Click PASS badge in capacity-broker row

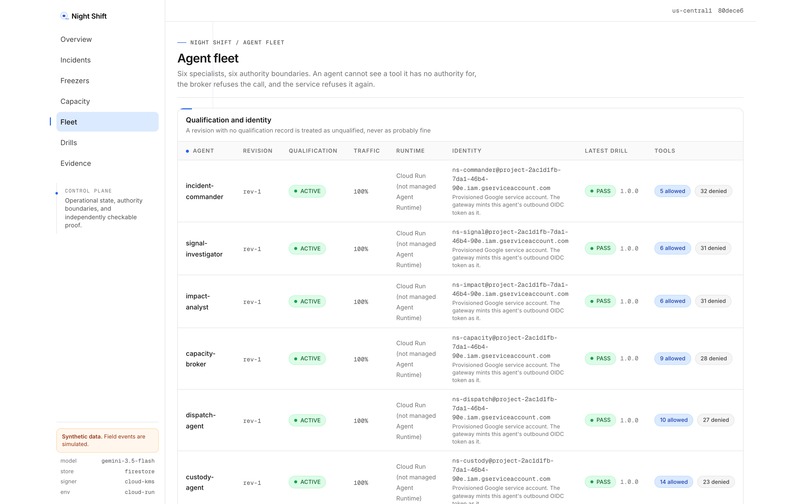pyautogui.click(x=600, y=358)
